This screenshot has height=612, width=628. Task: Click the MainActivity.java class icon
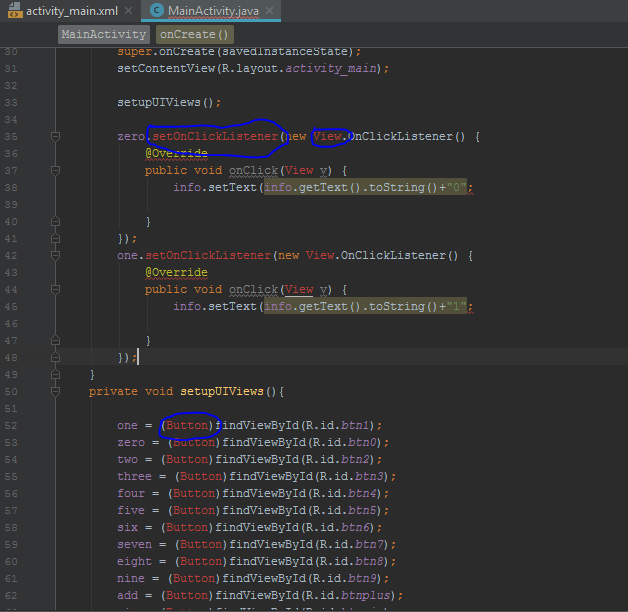[157, 10]
